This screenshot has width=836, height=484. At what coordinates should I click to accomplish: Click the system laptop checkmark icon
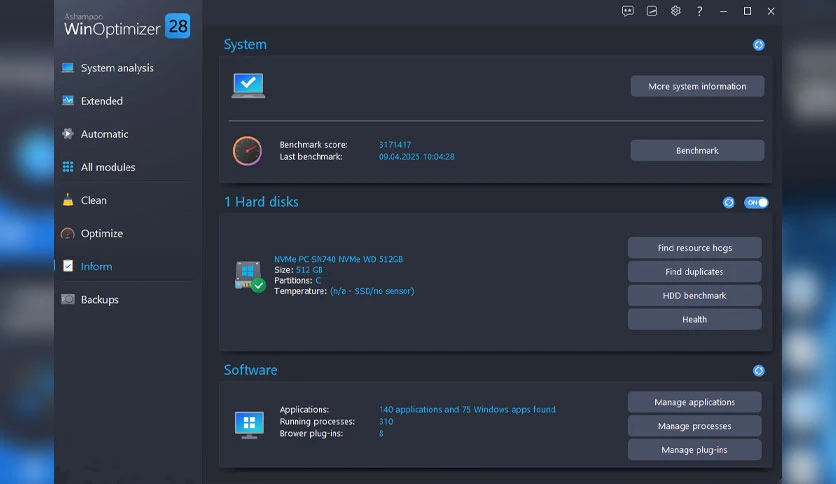pyautogui.click(x=248, y=86)
